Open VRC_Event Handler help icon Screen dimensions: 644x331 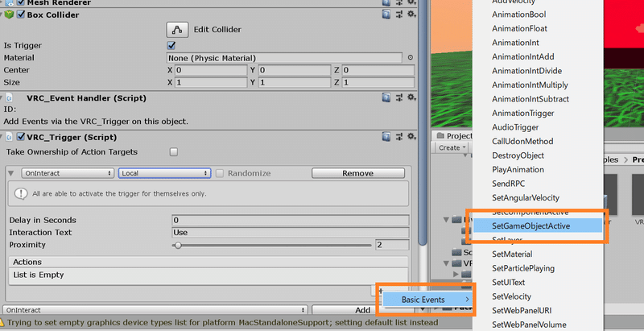click(x=386, y=97)
